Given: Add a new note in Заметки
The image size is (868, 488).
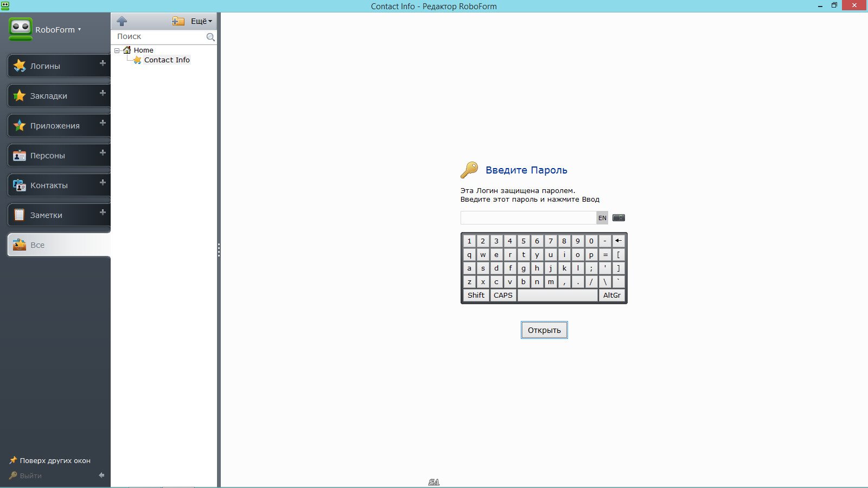Looking at the screenshot, I should tap(103, 213).
